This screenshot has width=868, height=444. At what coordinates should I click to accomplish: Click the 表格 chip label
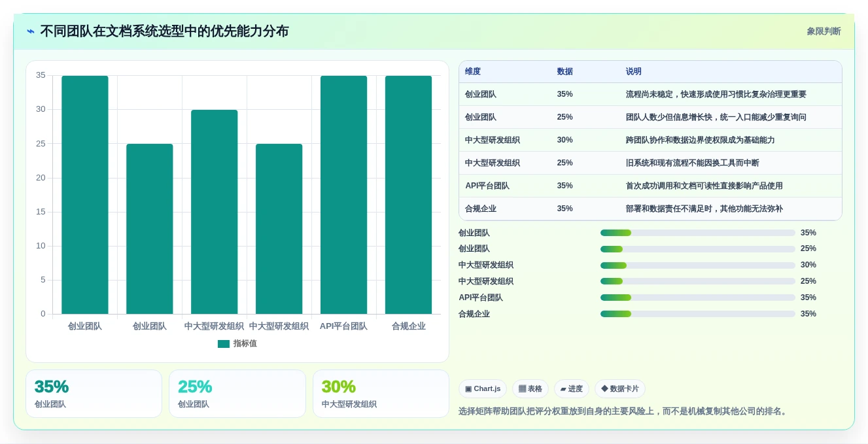(x=535, y=389)
